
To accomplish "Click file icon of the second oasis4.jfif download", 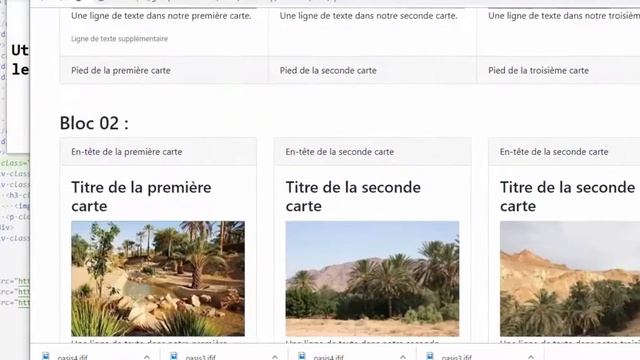I will tap(302, 356).
